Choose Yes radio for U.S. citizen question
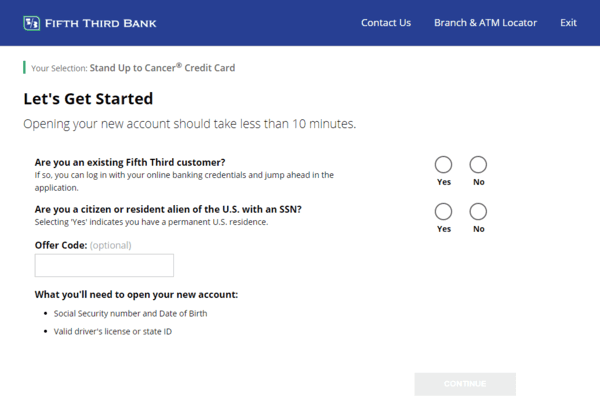Image resolution: width=600 pixels, height=408 pixels. coord(444,211)
